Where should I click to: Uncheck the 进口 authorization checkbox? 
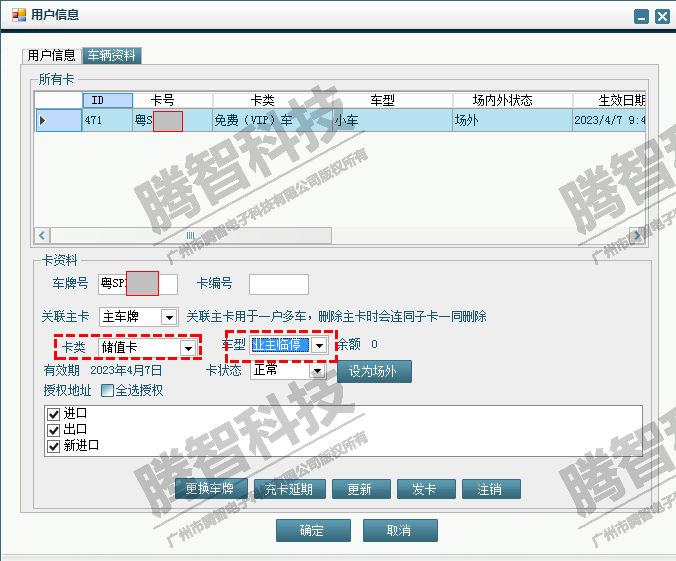coord(54,413)
